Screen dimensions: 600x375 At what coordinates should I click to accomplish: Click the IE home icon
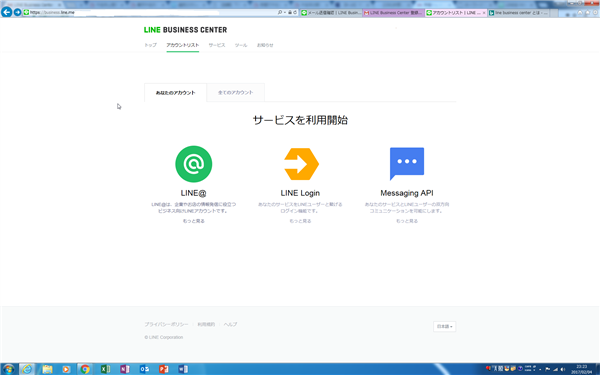point(580,13)
